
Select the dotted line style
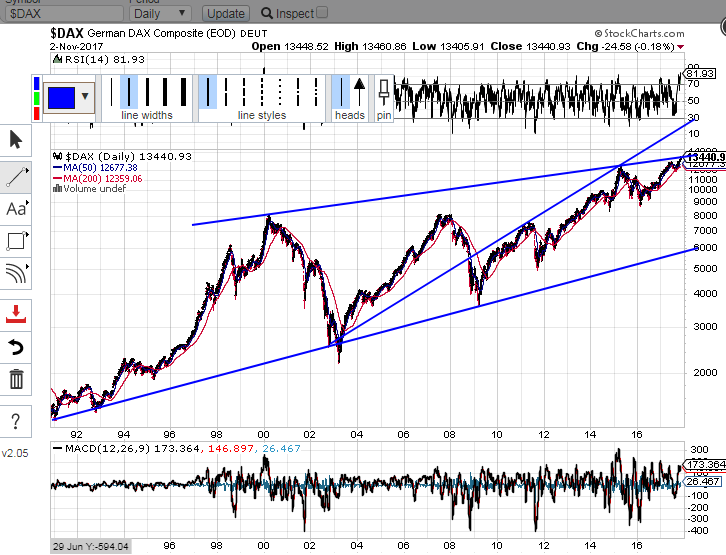tap(280, 92)
